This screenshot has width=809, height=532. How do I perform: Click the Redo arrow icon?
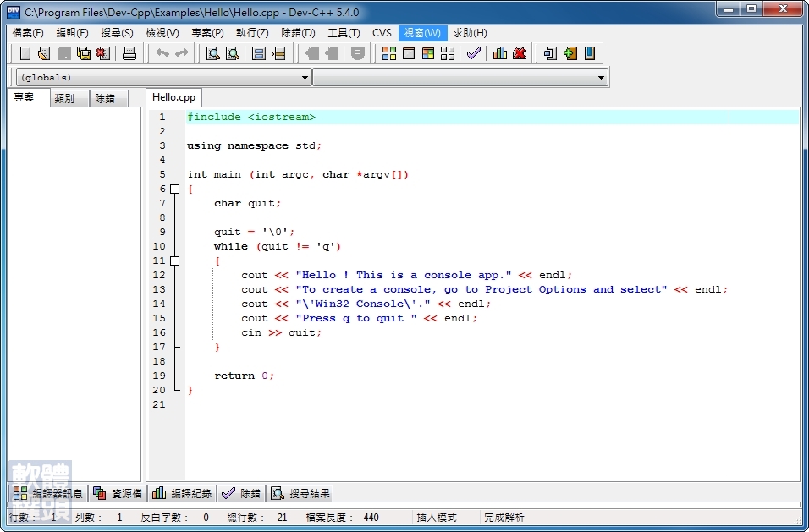pyautogui.click(x=182, y=53)
